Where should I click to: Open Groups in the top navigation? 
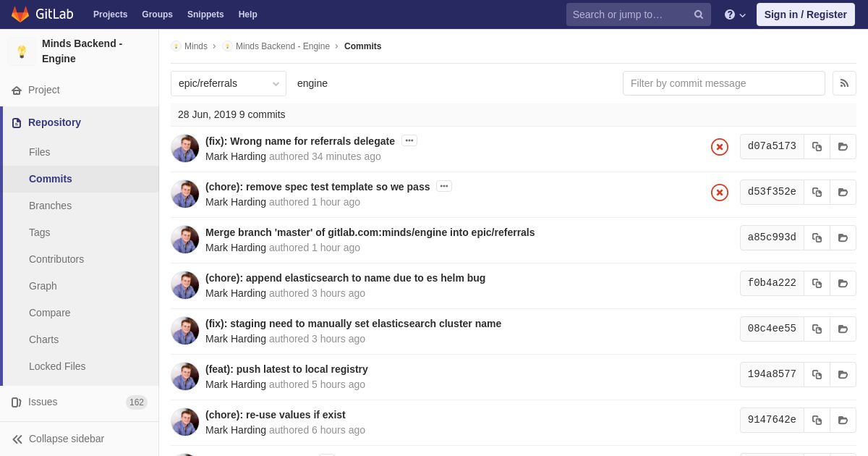pyautogui.click(x=157, y=14)
